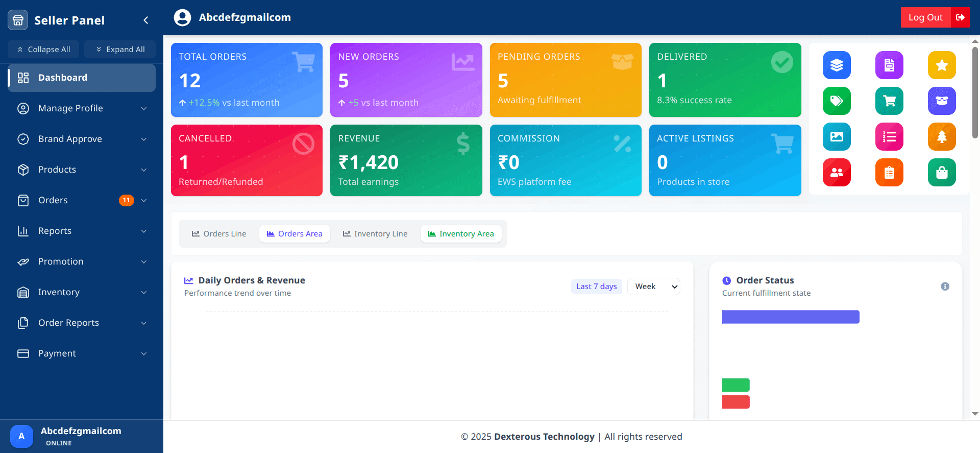Select Dashboard in the sidebar
The image size is (980, 453).
click(82, 78)
